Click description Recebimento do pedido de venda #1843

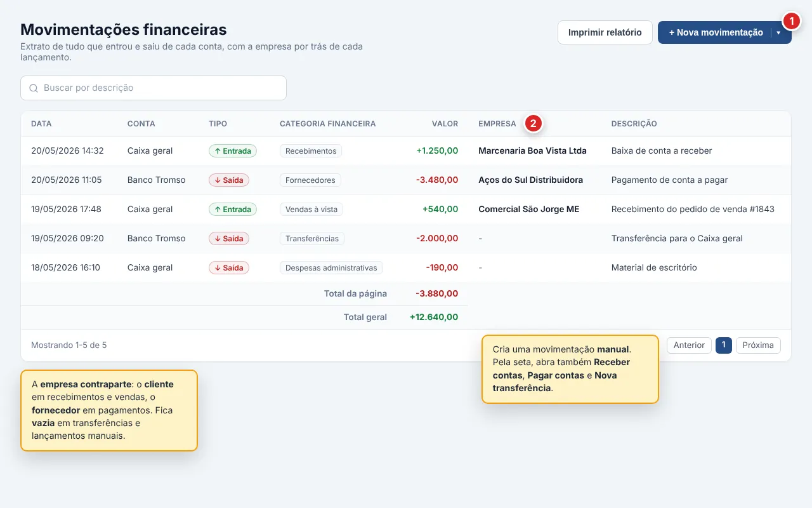tap(693, 210)
